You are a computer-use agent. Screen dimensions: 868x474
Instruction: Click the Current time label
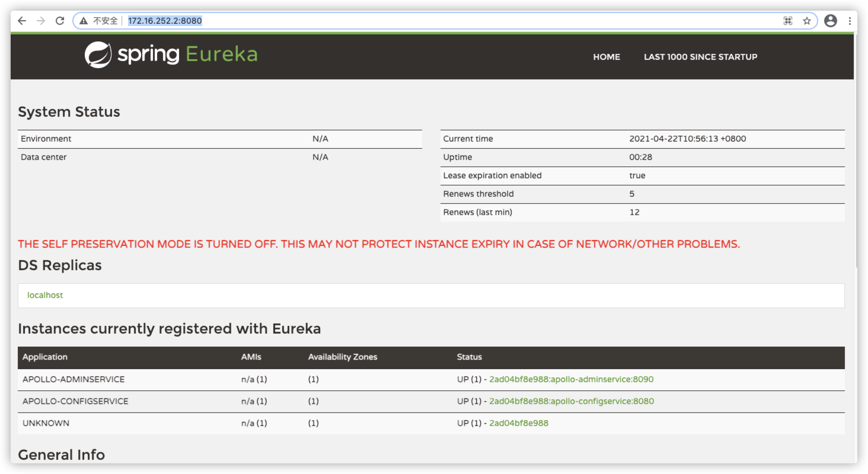[x=468, y=139]
